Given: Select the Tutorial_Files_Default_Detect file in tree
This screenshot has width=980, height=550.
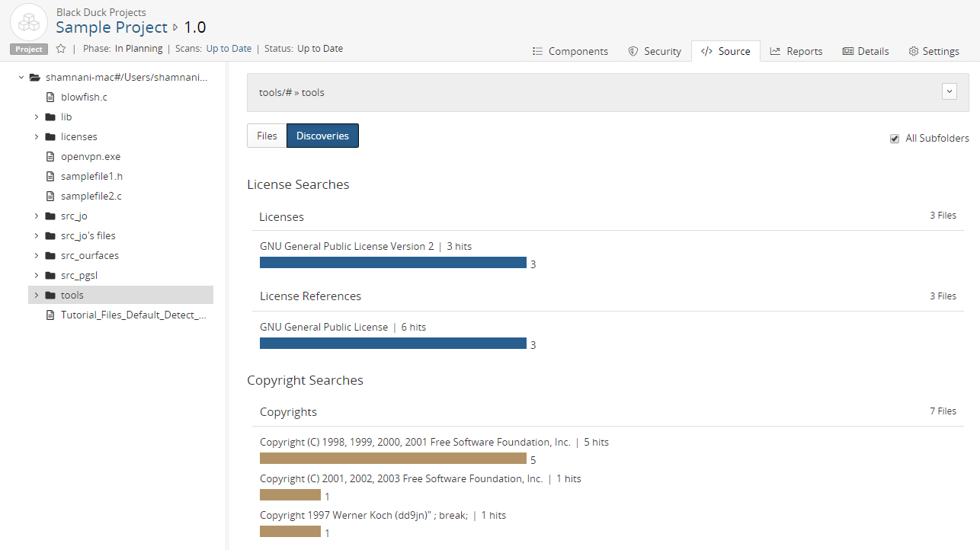Looking at the screenshot, I should (x=133, y=315).
